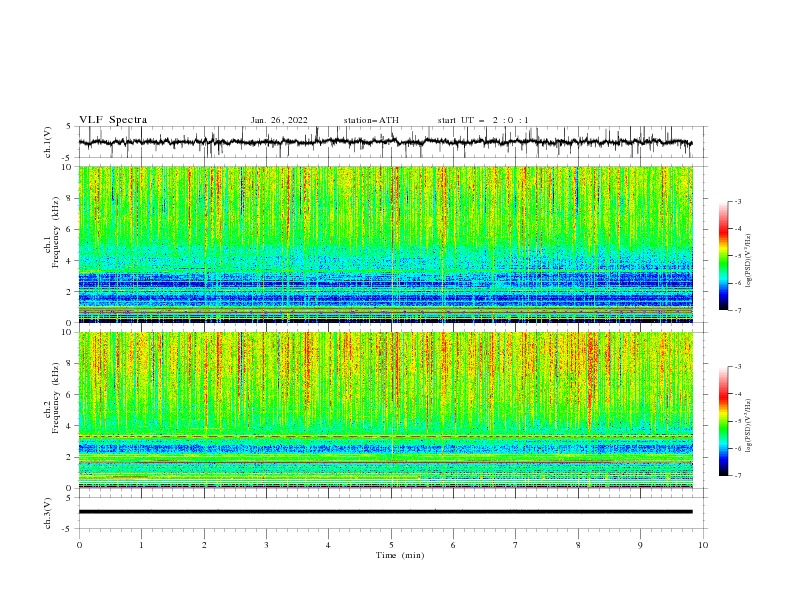Select the ch.1 "Frequency (kHz)" axis label
The width and height of the screenshot is (792, 612).
[56, 232]
